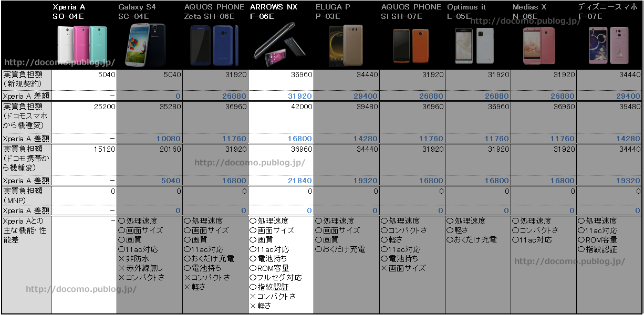Click the '実質負担額 (ドコモ携帯から機種変)' row label
644x315 pixels.
coord(26,159)
